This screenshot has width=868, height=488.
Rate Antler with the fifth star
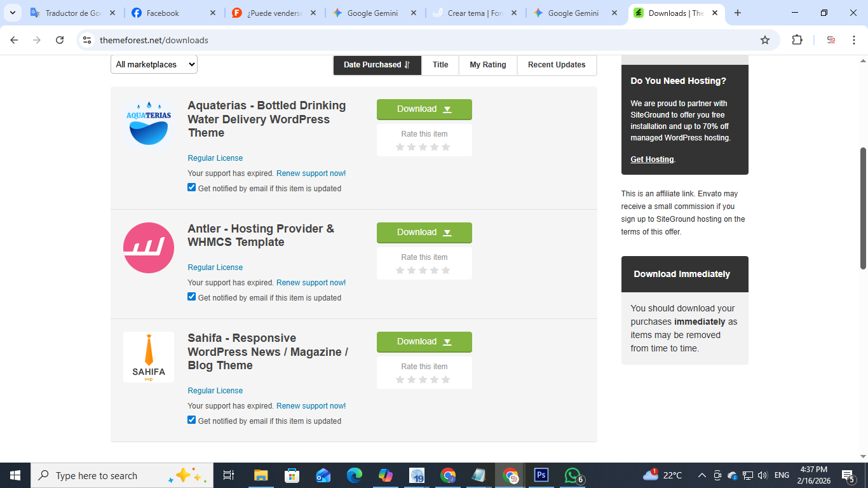pos(445,270)
